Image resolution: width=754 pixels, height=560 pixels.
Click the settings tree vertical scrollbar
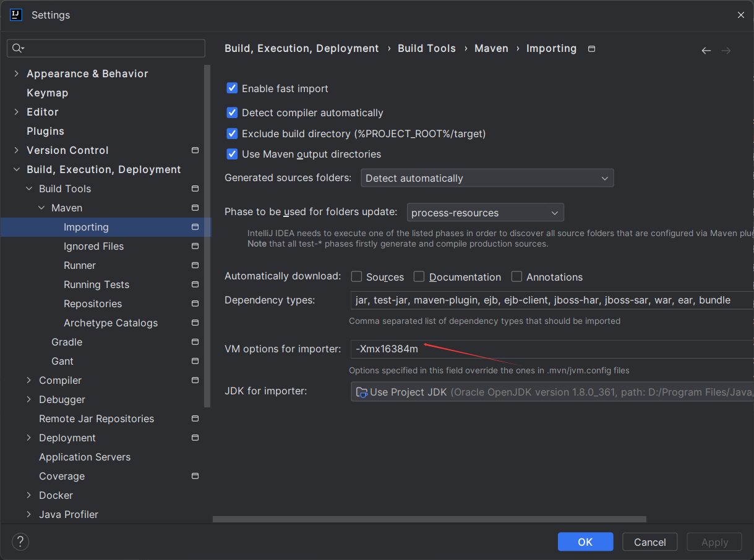[x=207, y=237]
